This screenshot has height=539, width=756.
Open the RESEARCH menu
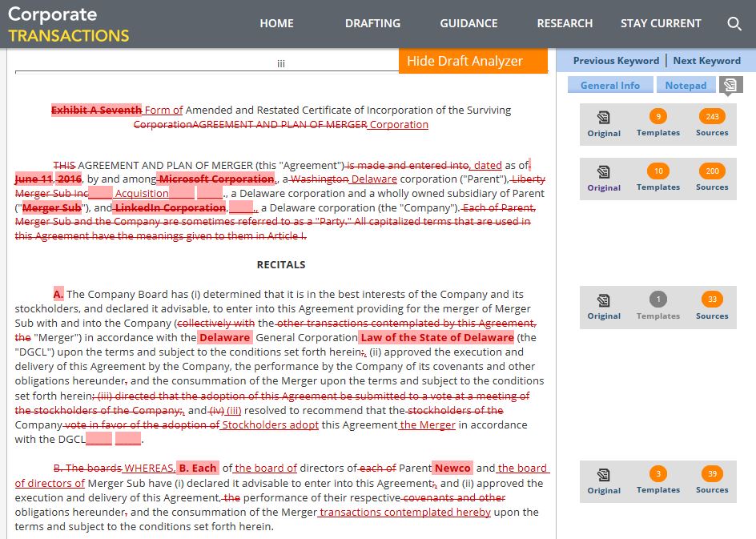coord(565,23)
